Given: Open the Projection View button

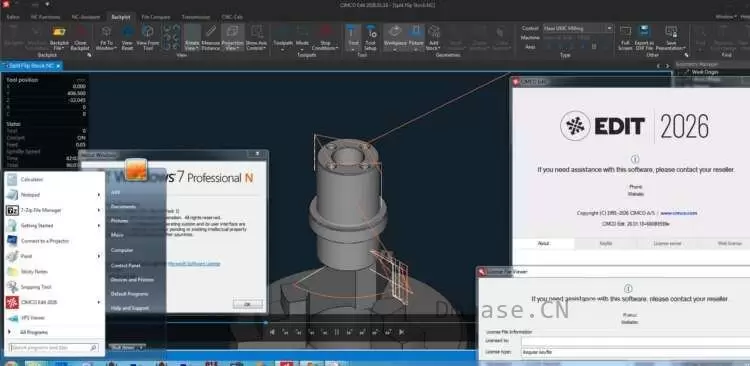Looking at the screenshot, I should (232, 38).
